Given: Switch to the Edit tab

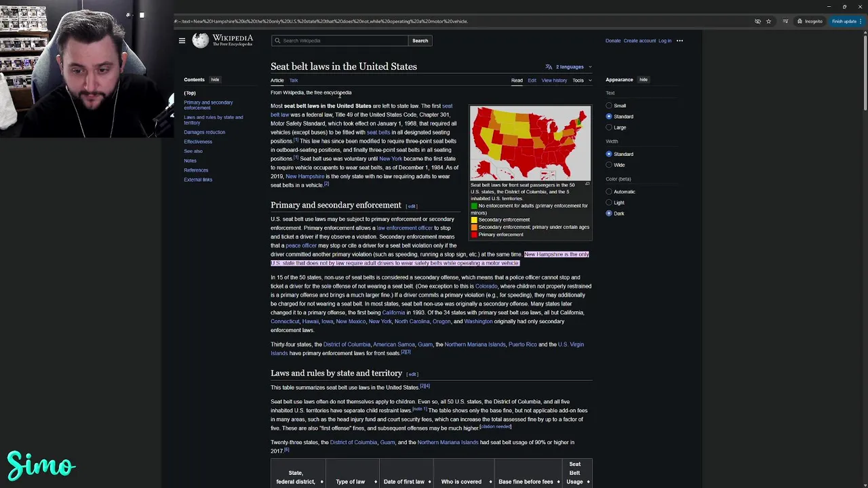Looking at the screenshot, I should coord(532,80).
